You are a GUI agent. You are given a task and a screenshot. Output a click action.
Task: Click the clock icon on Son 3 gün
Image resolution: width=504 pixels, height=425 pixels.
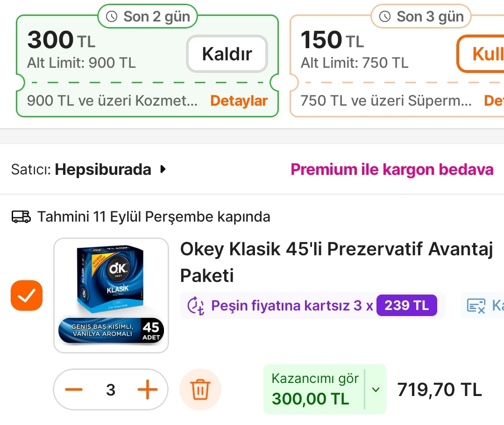point(385,16)
